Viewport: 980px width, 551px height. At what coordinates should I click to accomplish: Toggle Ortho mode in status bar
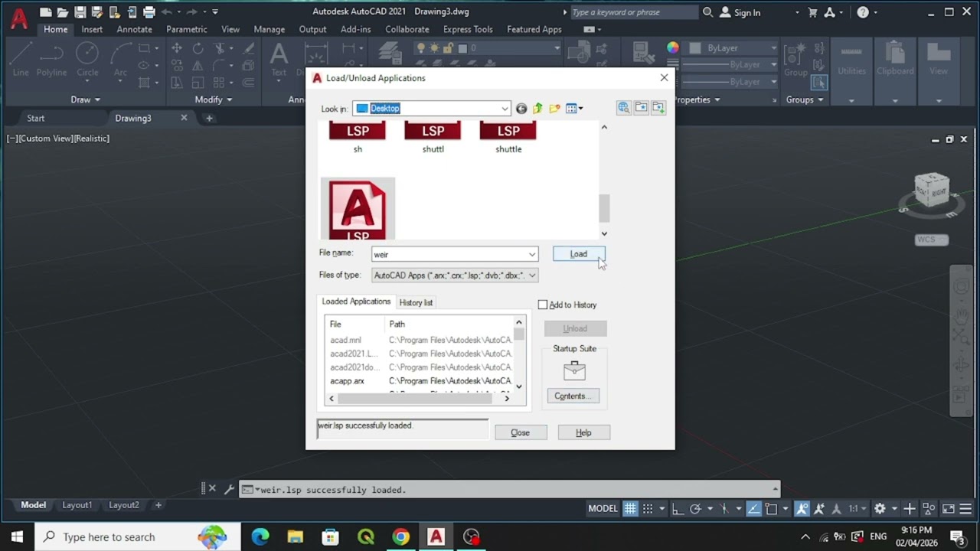point(677,508)
